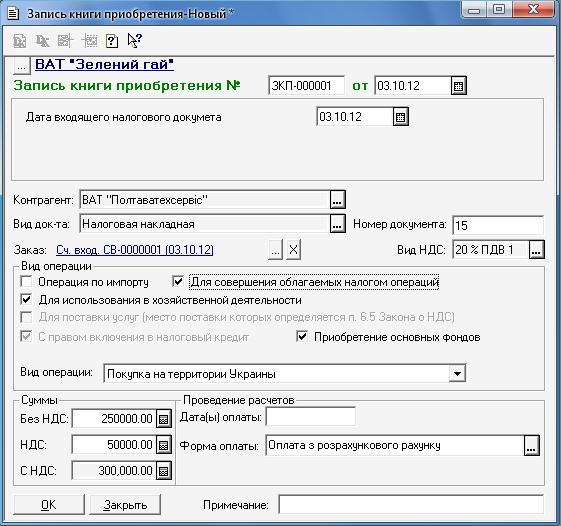Open the Сч. вход. СВ-0000001 order link
Image resolution: width=561 pixels, height=526 pixels.
point(135,250)
